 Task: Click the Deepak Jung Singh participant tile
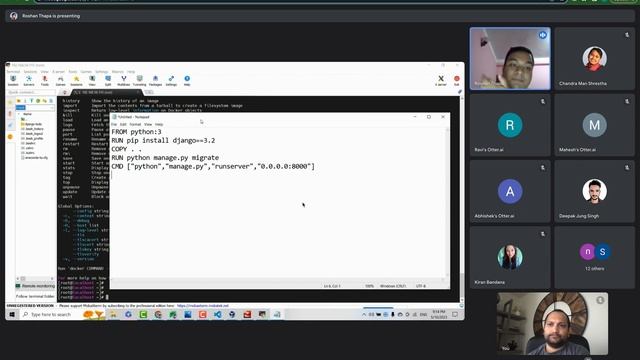[594, 191]
